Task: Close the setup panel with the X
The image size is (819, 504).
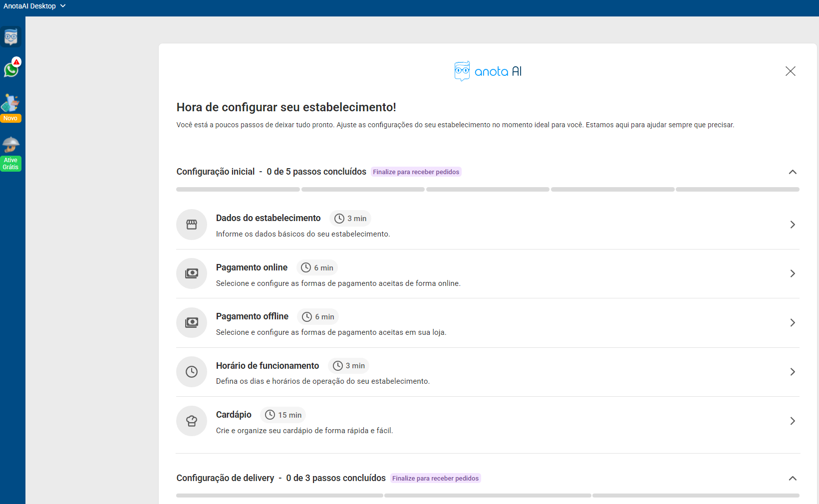Action: point(790,71)
